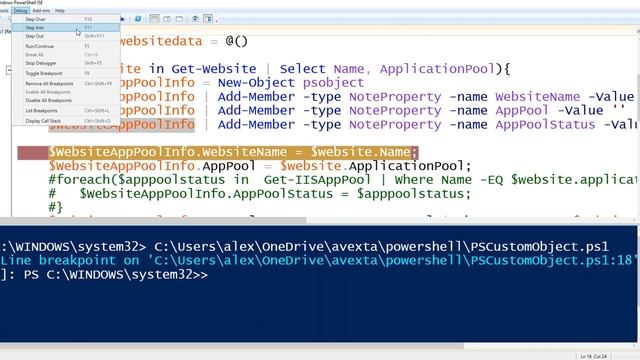This screenshot has width=640, height=360.
Task: Launch Start PowerShell.exe blue toolbar icon
Action: point(138,19)
